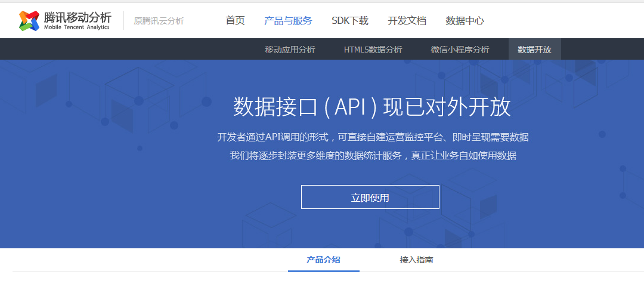Open 开发文档 in navigation bar

tap(407, 20)
